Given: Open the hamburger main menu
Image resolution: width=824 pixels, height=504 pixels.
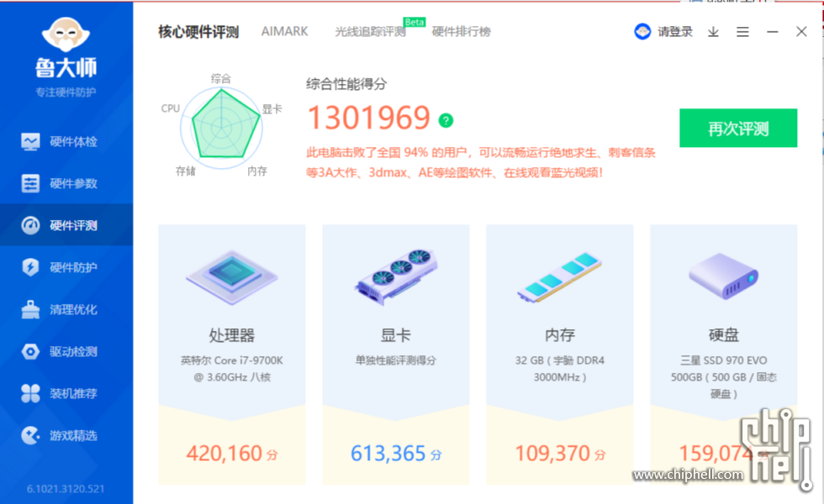Looking at the screenshot, I should (742, 32).
